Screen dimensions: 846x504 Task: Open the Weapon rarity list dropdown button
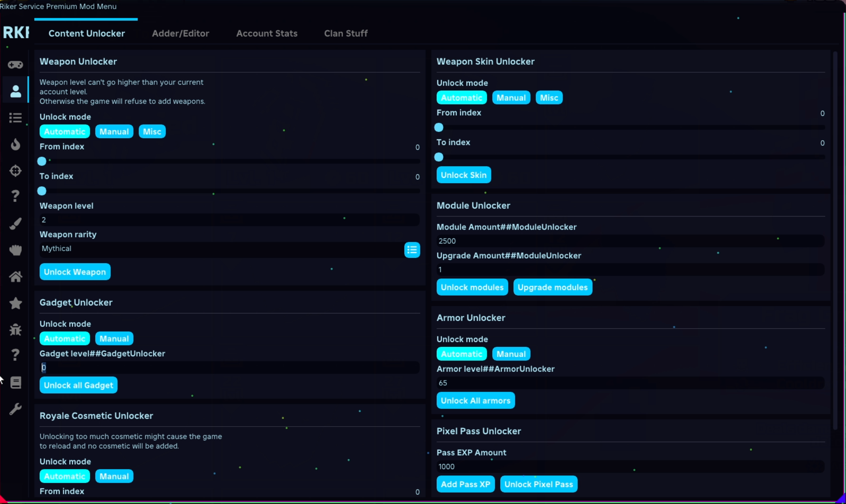coord(412,250)
